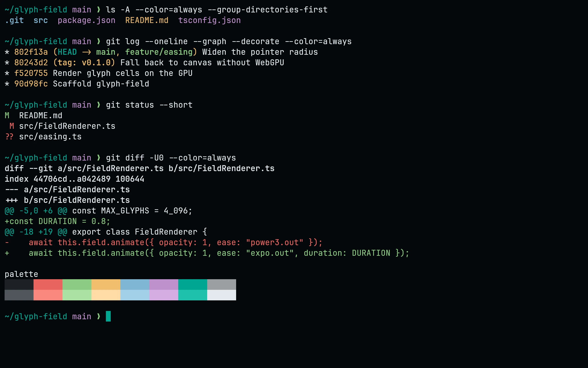Click the gray swatch in top palette row
588x368 pixels.
pos(221,285)
